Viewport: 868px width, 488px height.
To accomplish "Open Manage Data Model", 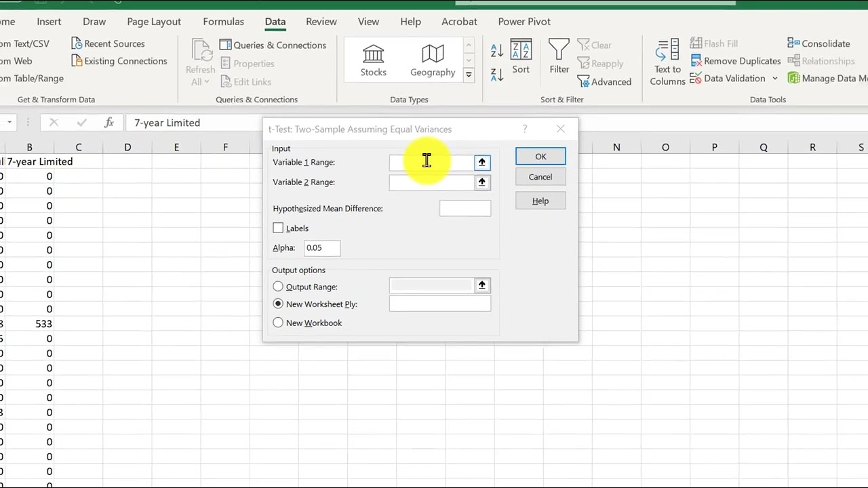I will [x=827, y=78].
